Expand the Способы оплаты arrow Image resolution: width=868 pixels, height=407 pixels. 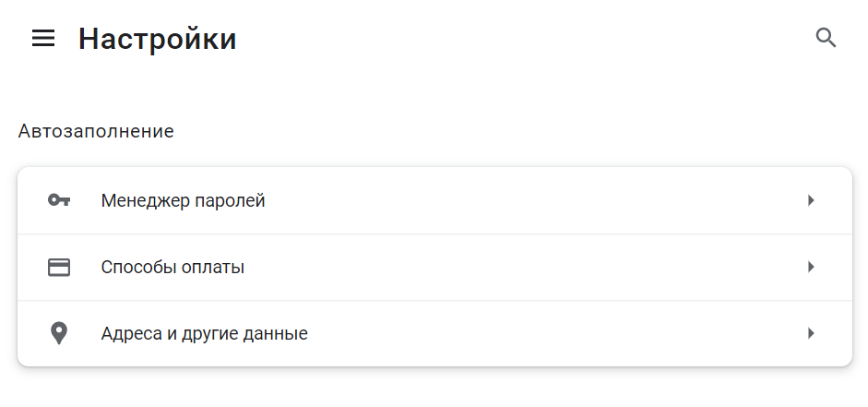[811, 267]
